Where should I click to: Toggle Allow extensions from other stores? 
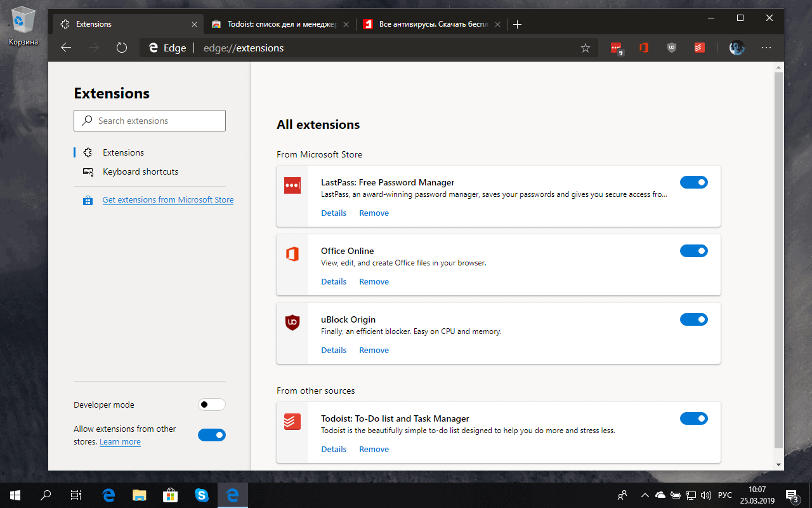pos(212,435)
